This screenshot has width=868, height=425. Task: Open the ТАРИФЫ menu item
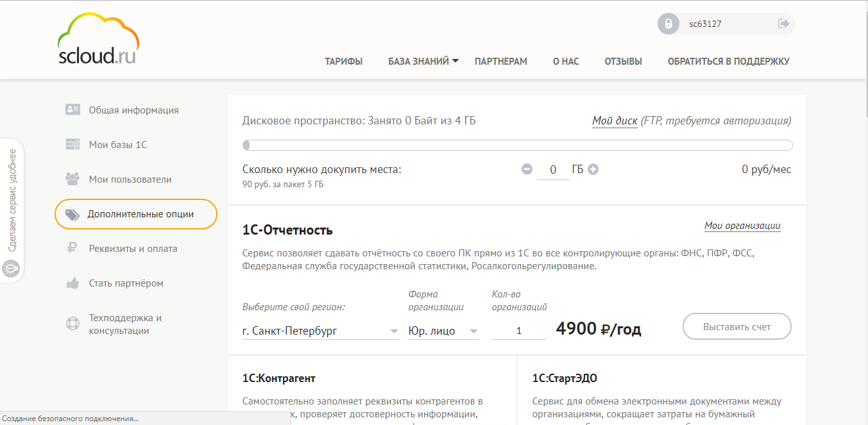[x=344, y=61]
